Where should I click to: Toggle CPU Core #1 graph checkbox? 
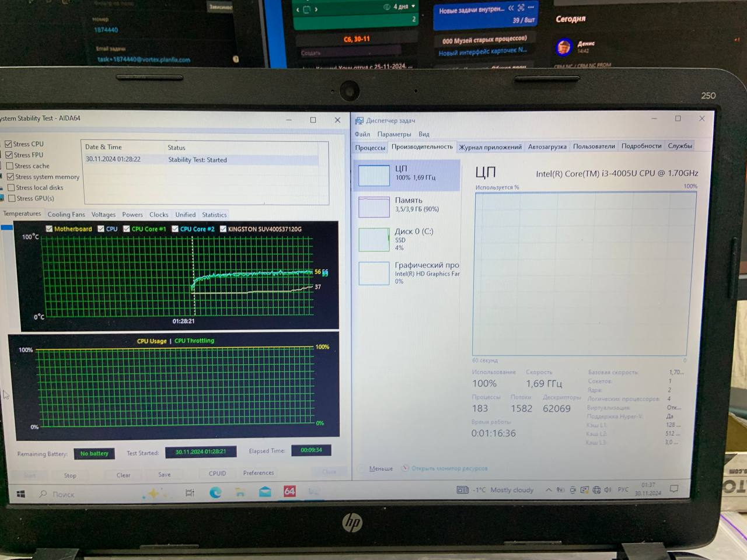point(127,229)
